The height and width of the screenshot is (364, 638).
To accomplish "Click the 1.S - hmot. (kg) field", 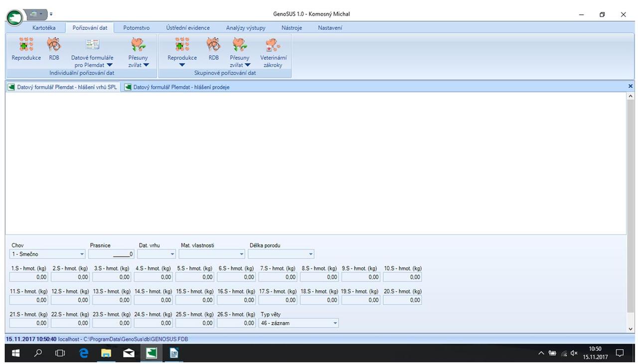I will click(29, 277).
